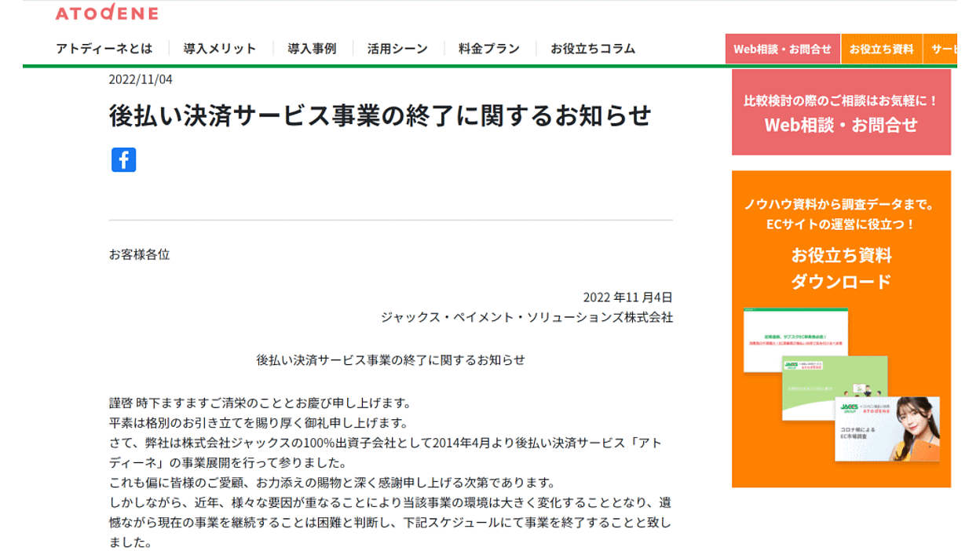
Task: Open the 活用シーン menu item
Action: pos(397,49)
